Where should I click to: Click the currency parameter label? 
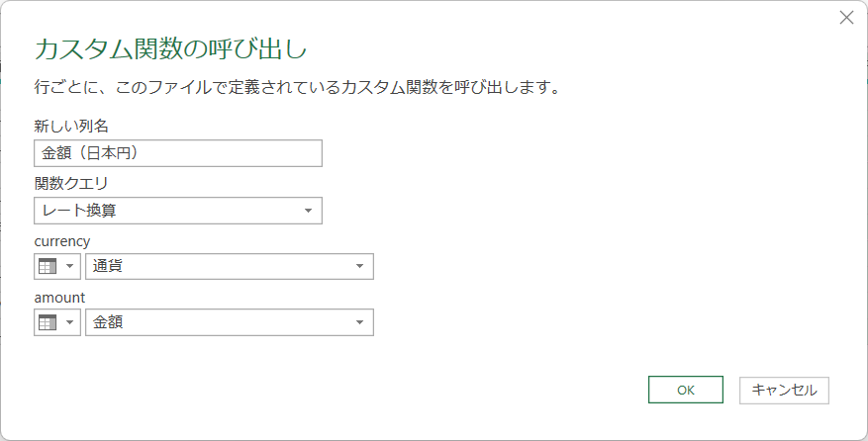[61, 240]
